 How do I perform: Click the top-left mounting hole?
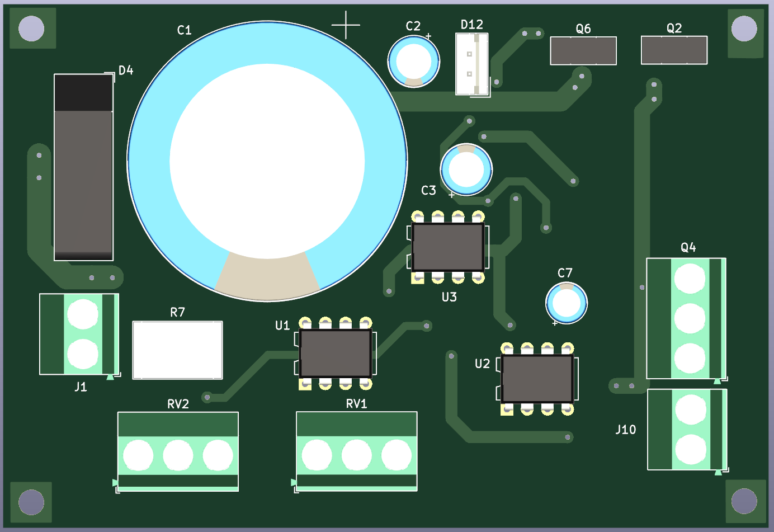click(31, 28)
